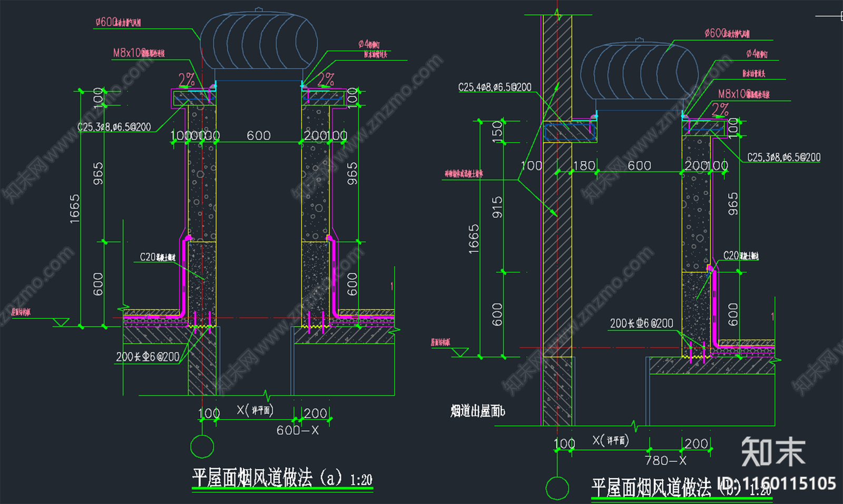Select the C20 concrete label in detail (a)

pyautogui.click(x=158, y=257)
